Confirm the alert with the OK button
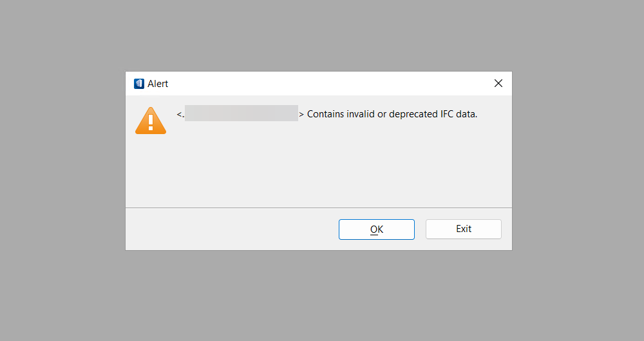644x341 pixels. [x=377, y=229]
